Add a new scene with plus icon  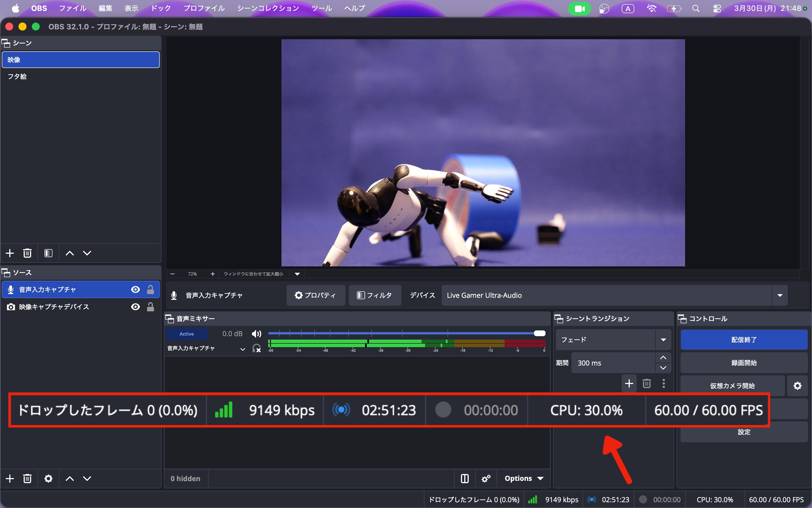click(10, 253)
